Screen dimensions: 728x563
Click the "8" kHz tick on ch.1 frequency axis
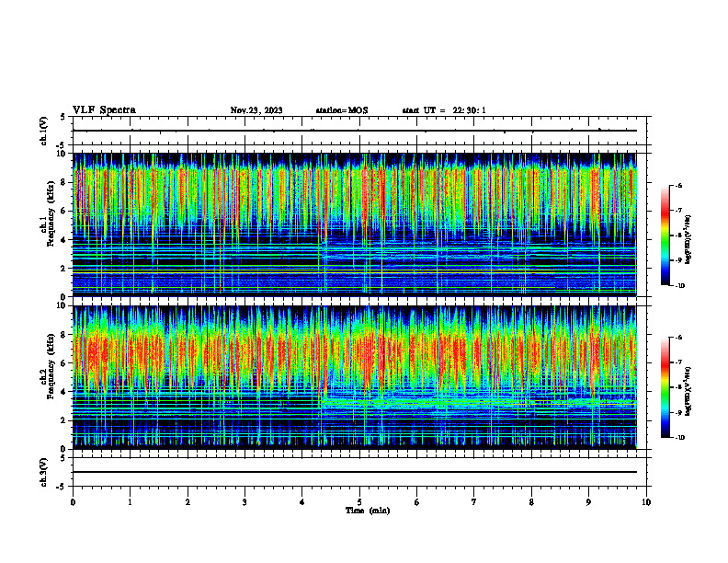(64, 183)
